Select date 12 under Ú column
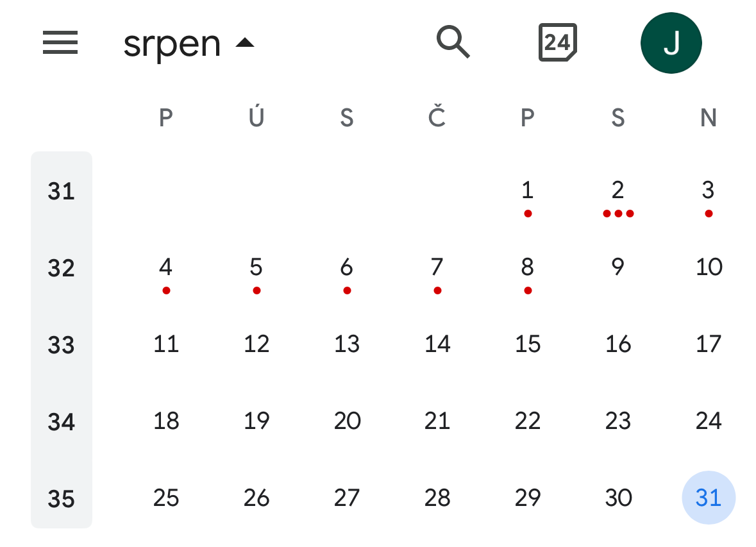 pos(256,344)
